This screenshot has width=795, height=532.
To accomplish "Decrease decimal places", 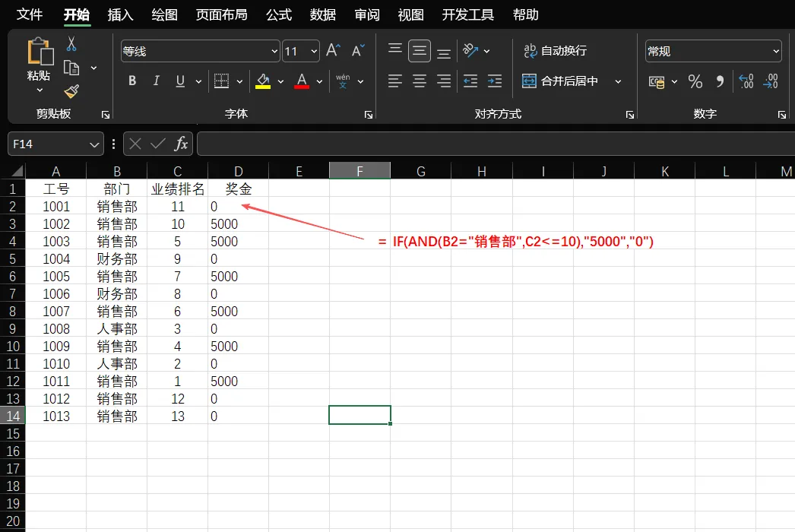I will pyautogui.click(x=771, y=81).
